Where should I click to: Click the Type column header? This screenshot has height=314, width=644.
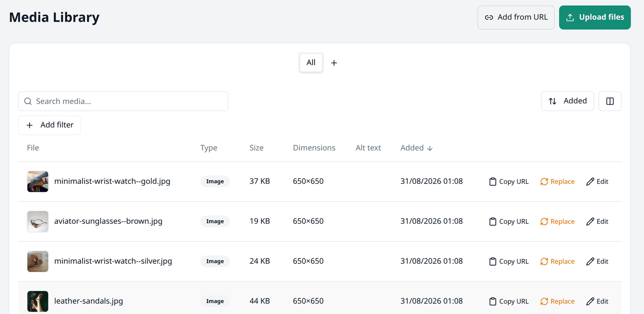209,148
